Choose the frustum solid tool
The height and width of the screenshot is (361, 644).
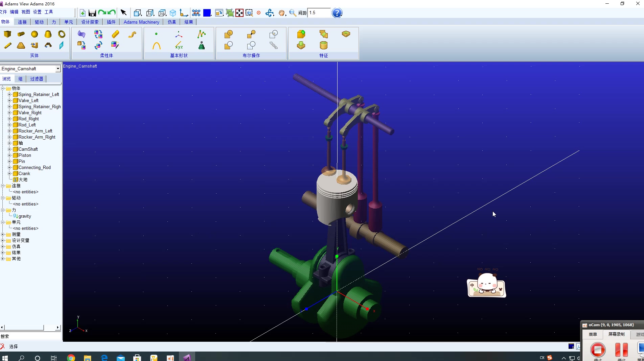point(48,34)
